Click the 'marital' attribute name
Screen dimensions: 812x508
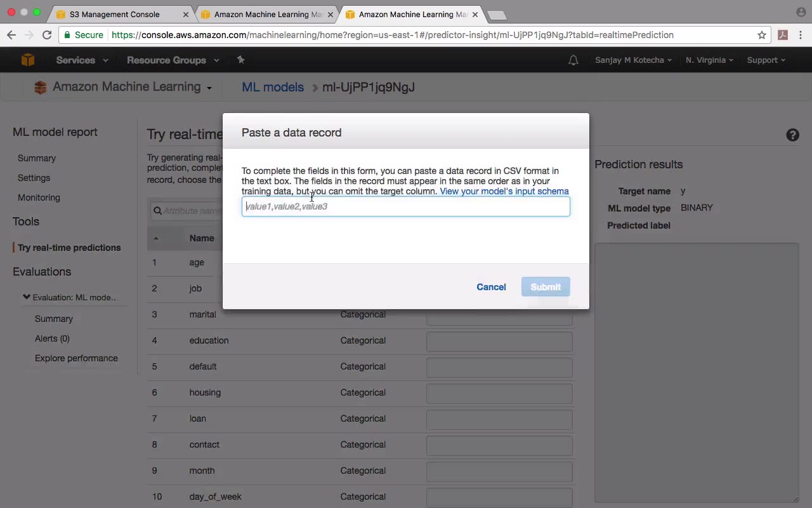coord(202,314)
